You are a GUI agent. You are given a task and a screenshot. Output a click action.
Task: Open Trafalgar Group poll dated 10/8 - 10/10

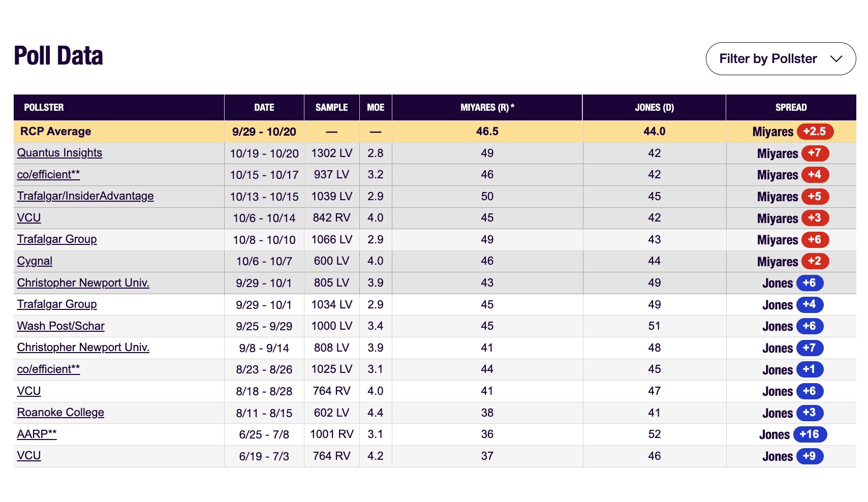(57, 239)
